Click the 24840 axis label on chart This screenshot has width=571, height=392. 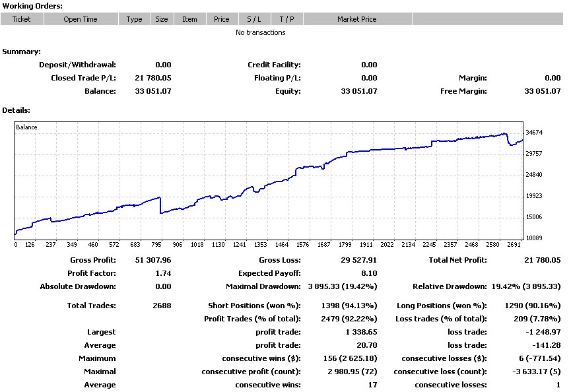pyautogui.click(x=534, y=175)
